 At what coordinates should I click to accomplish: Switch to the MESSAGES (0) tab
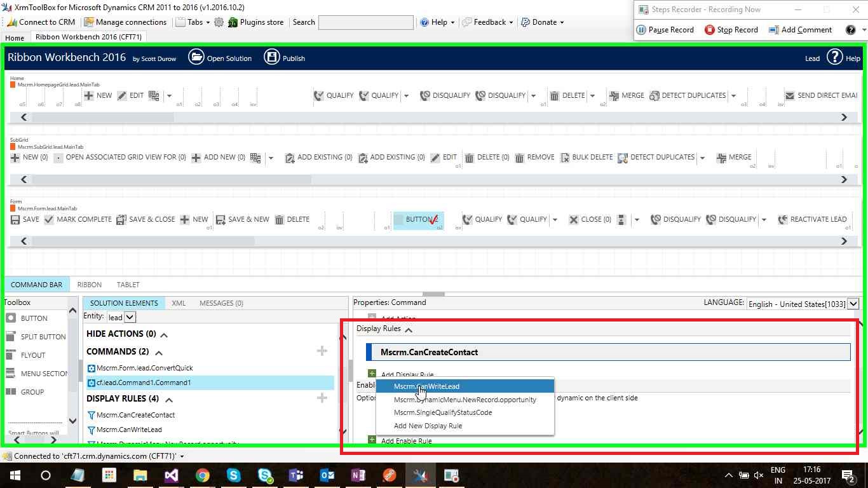tap(221, 303)
